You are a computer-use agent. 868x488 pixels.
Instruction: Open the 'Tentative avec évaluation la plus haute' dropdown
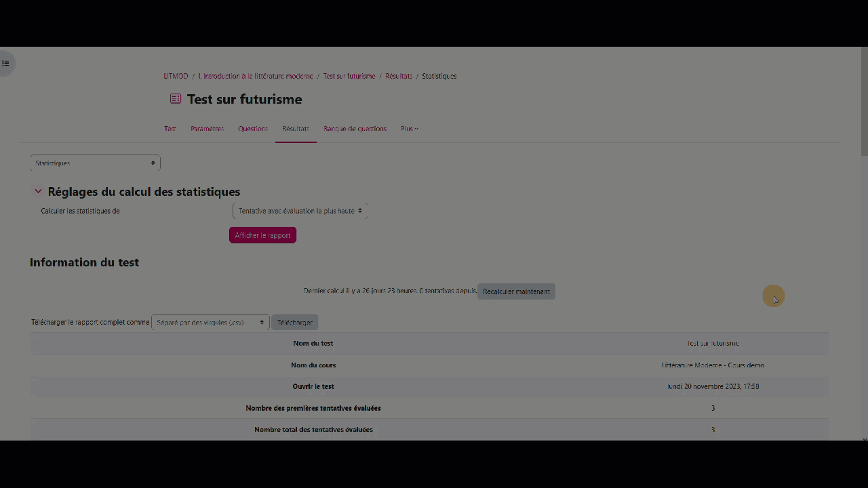[300, 211]
